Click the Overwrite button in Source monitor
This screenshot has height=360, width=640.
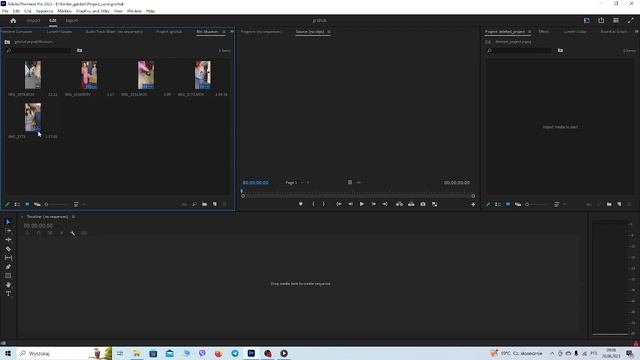411,204
